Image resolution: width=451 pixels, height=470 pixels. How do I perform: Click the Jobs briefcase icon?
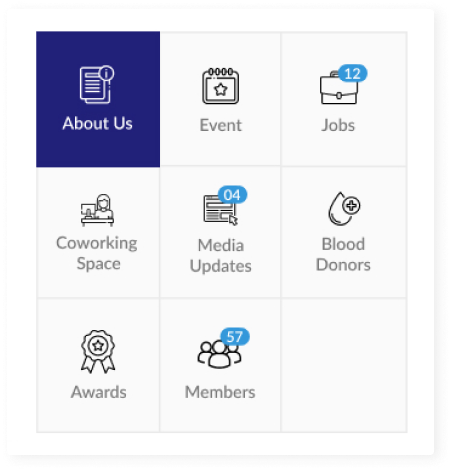click(x=339, y=88)
